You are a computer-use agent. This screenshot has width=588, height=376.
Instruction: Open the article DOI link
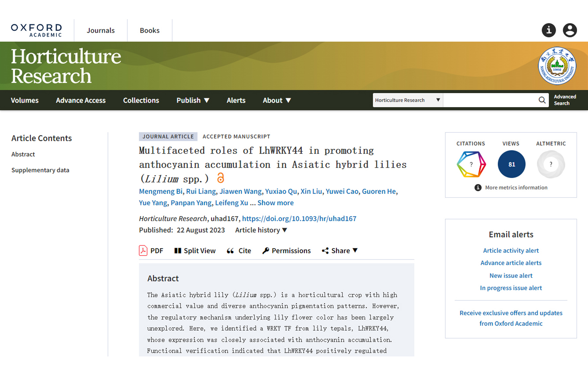(299, 219)
